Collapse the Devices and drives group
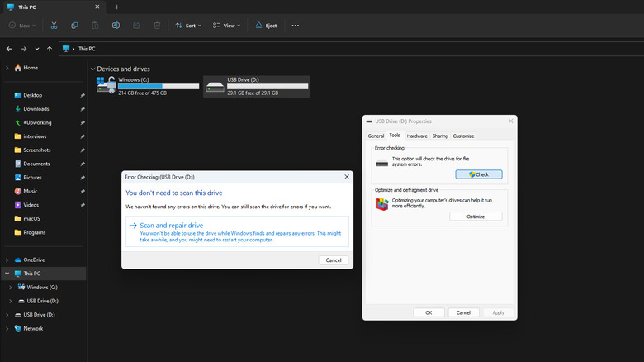 point(92,69)
